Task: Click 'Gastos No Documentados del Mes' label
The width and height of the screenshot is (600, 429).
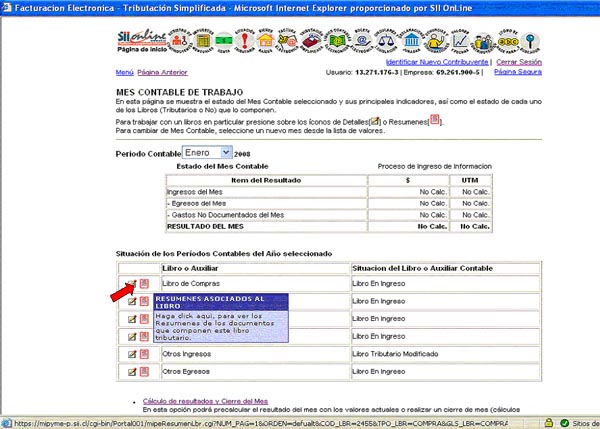Action: click(x=226, y=215)
